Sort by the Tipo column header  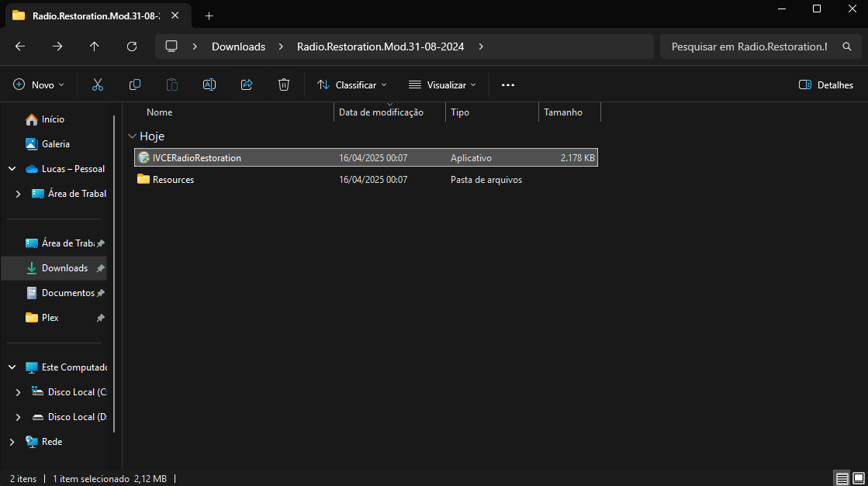(459, 112)
